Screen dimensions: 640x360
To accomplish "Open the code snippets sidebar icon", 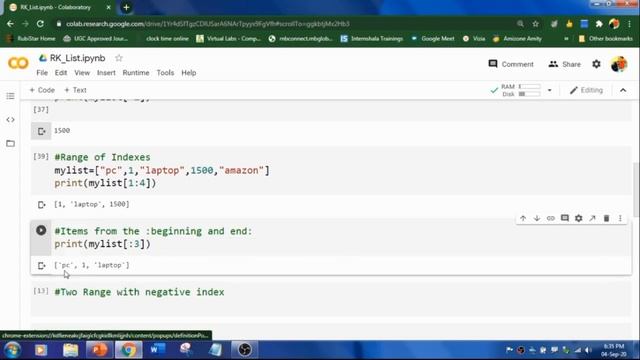I will click(x=11, y=120).
